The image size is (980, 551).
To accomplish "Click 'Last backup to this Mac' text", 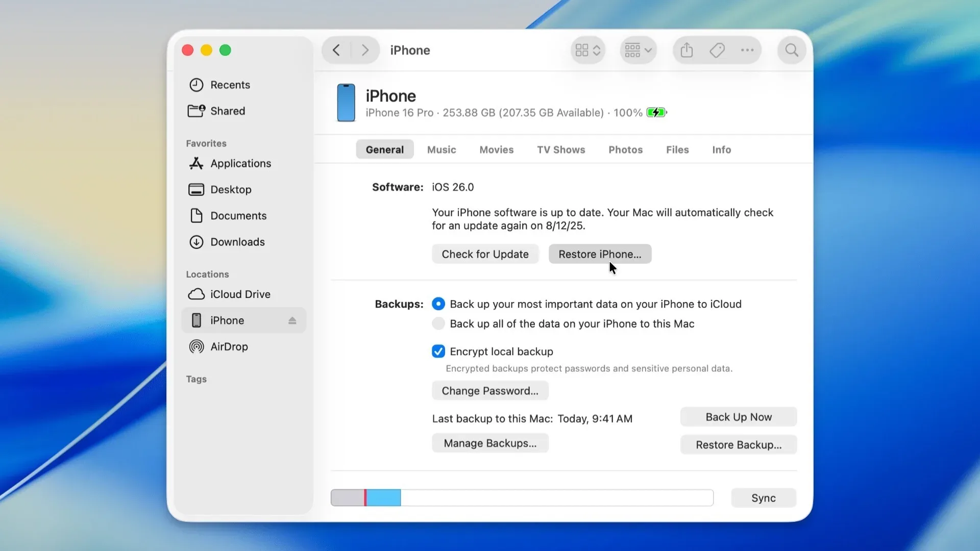I will click(493, 419).
